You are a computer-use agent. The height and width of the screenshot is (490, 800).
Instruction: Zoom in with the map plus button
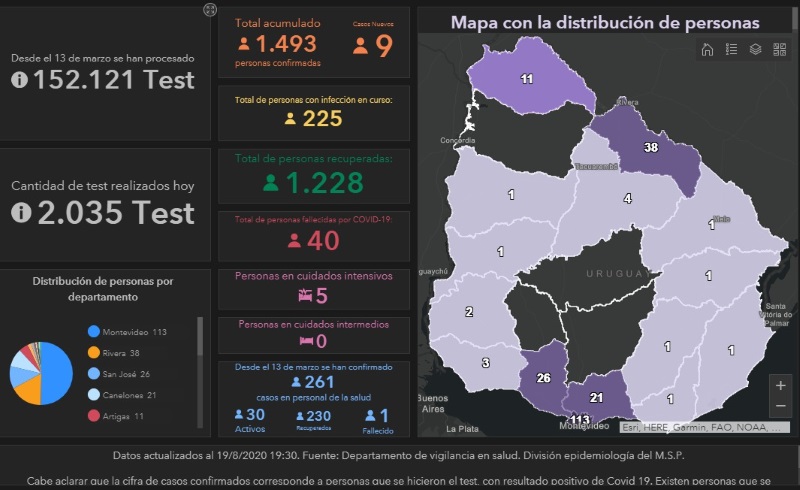click(x=780, y=385)
